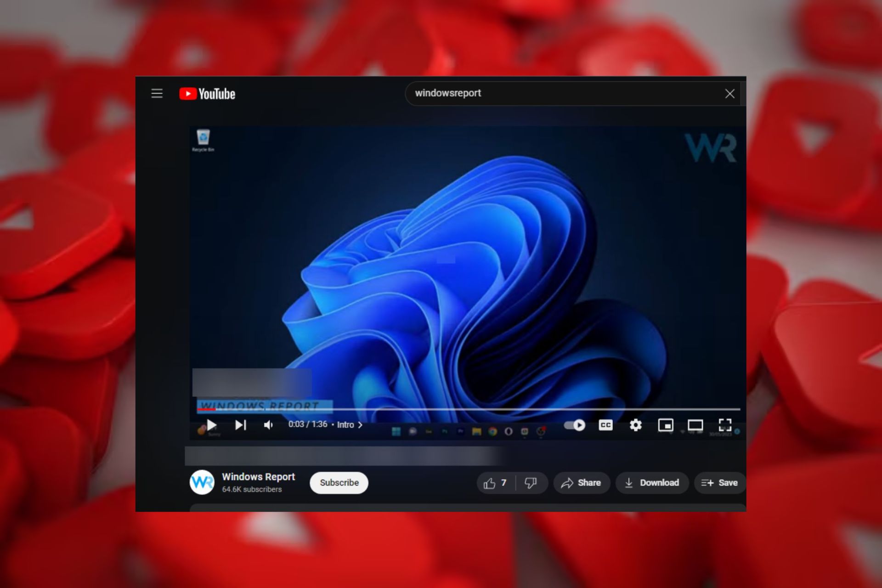This screenshot has height=588, width=882.
Task: Enable miniplayer mode
Action: tap(666, 425)
